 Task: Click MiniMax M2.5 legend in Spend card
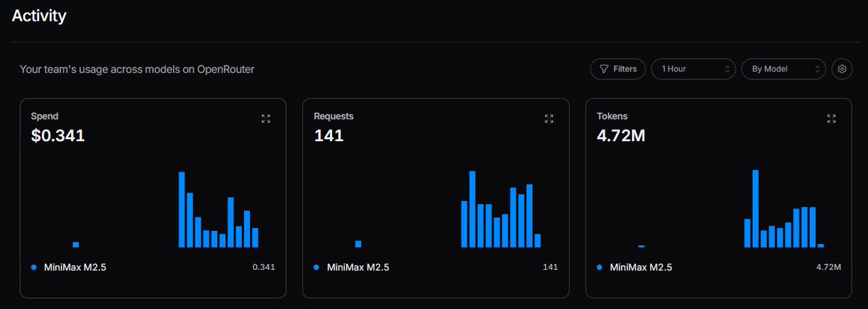77,268
